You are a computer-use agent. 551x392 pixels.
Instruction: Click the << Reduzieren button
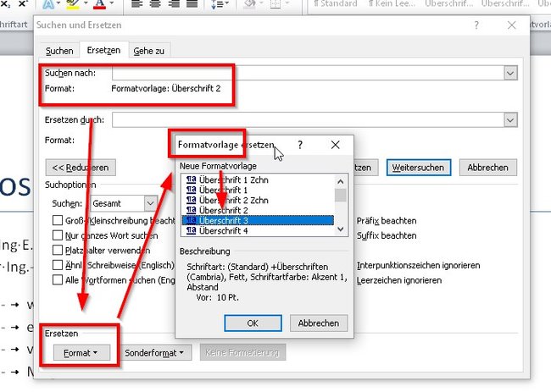[81, 168]
